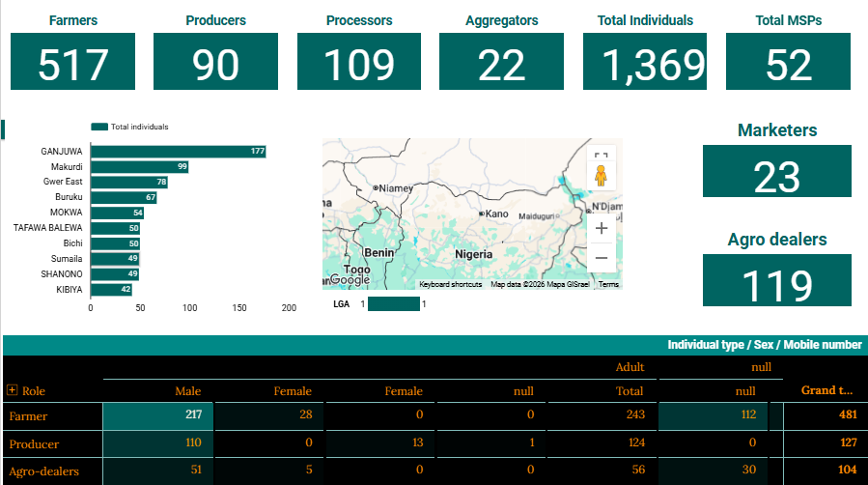Select the MOKWA bar showing 54
868x485 pixels.
point(118,213)
